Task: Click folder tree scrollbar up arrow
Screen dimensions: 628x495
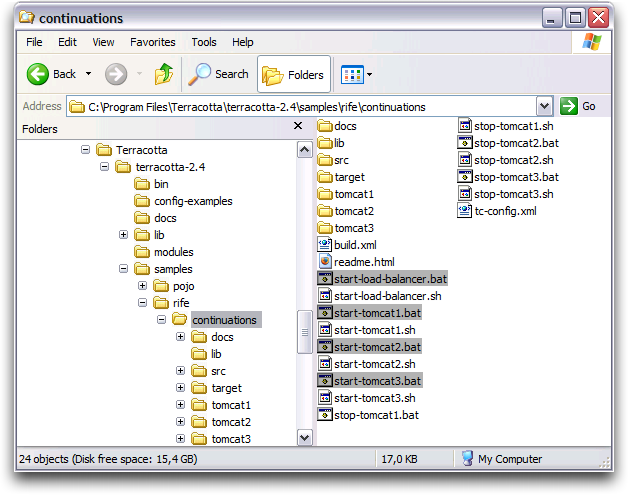Action: pos(305,150)
